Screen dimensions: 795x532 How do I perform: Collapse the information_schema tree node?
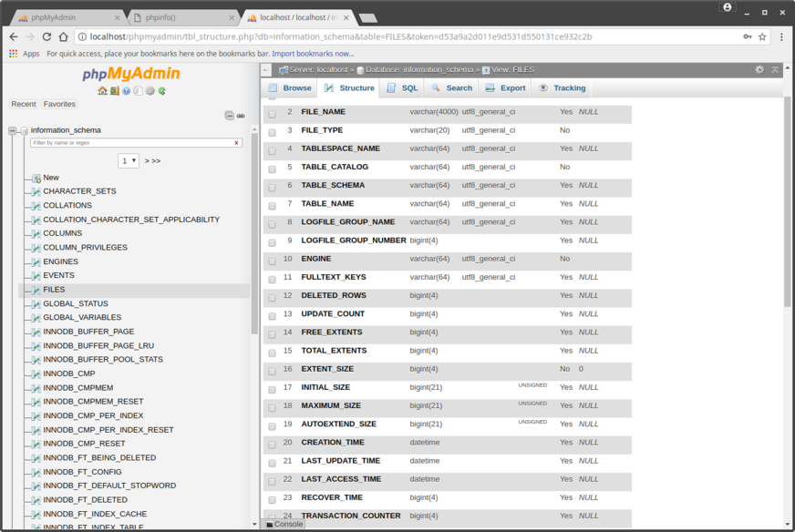[x=12, y=130]
